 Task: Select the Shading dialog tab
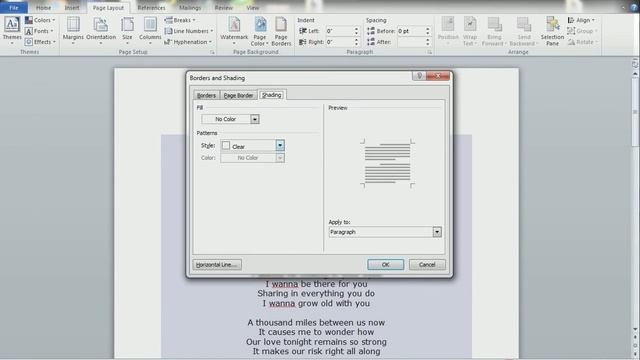coord(271,95)
